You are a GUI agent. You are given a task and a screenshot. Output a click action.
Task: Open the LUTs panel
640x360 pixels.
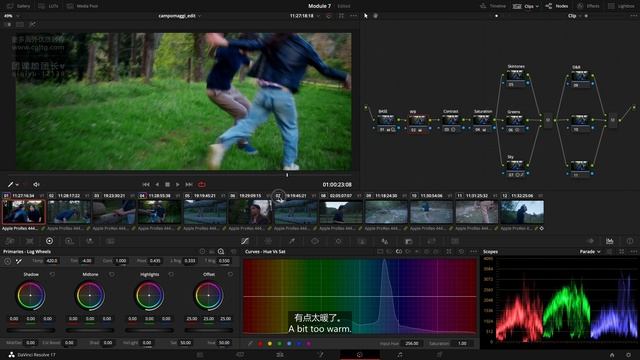(x=48, y=6)
